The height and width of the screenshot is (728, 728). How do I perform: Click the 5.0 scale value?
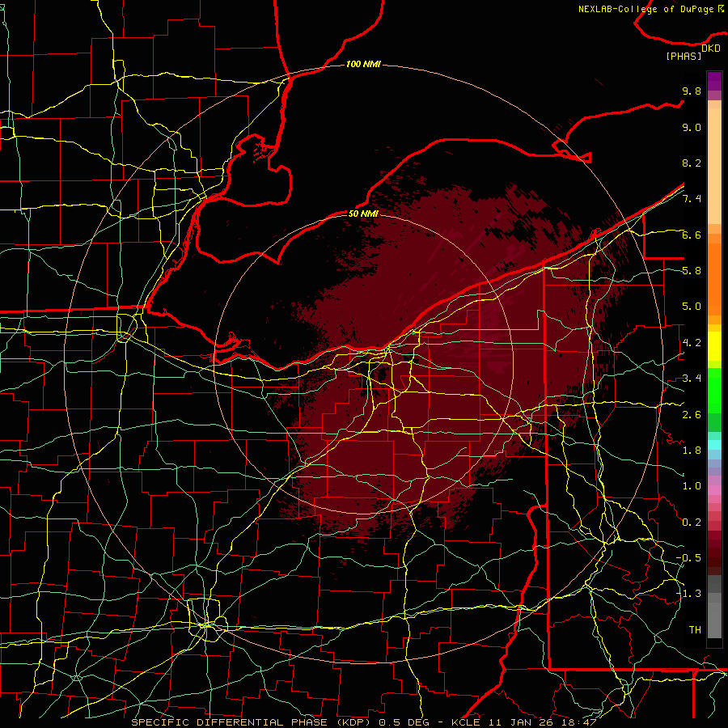[692, 307]
